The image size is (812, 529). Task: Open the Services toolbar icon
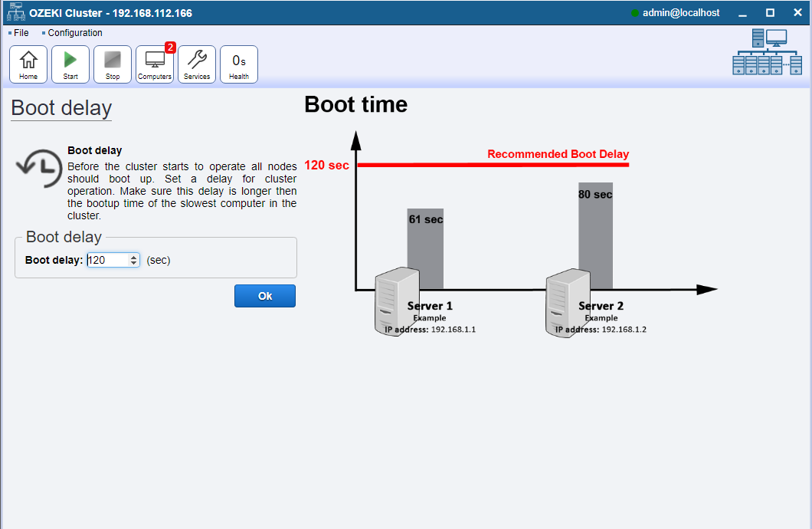point(197,64)
